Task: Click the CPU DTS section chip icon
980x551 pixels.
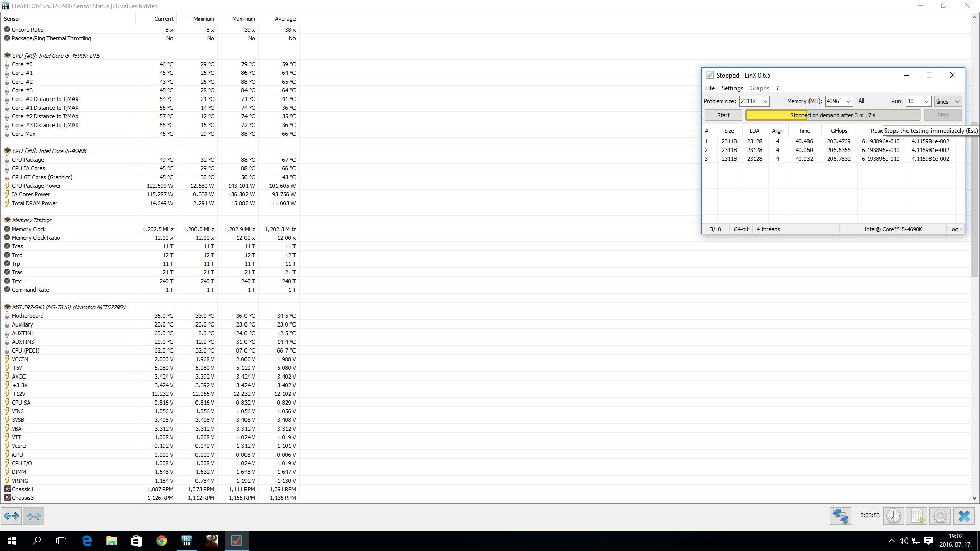Action: coord(7,56)
